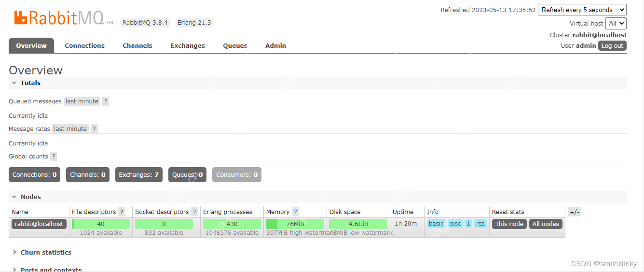644x272 pixels.
Task: Open the rabbit@localhost node details
Action: (x=39, y=224)
